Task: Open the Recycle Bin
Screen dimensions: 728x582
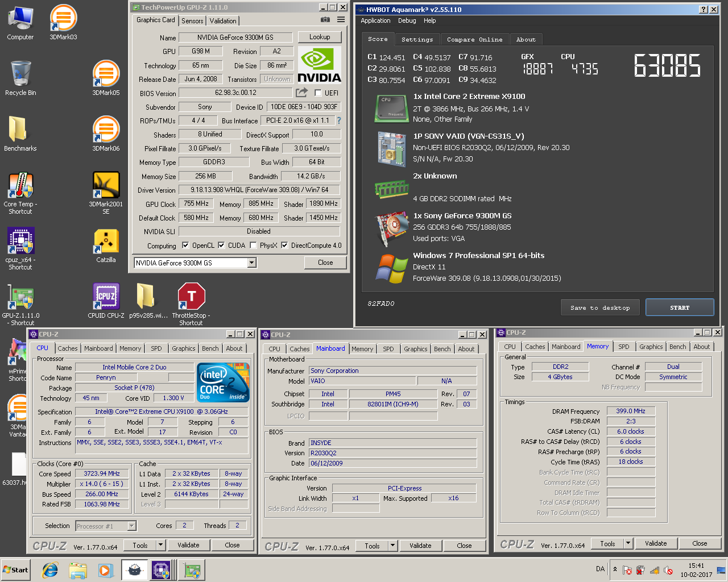Action: 20,78
